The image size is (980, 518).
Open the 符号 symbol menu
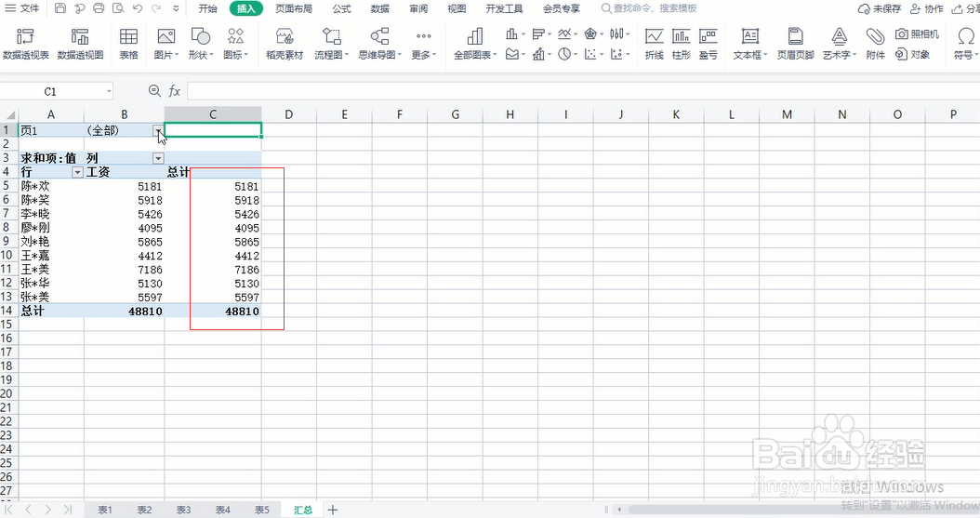[966, 43]
